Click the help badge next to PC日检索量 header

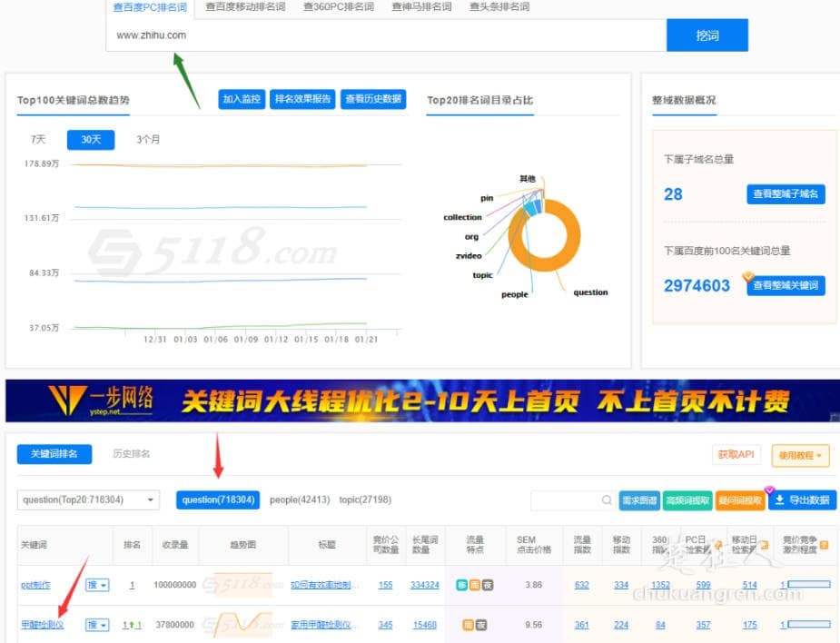pos(718,543)
